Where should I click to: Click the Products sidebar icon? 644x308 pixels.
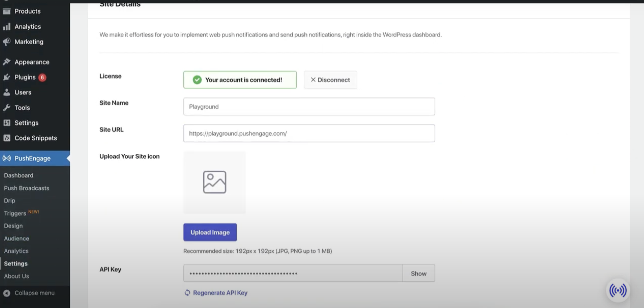tap(7, 11)
